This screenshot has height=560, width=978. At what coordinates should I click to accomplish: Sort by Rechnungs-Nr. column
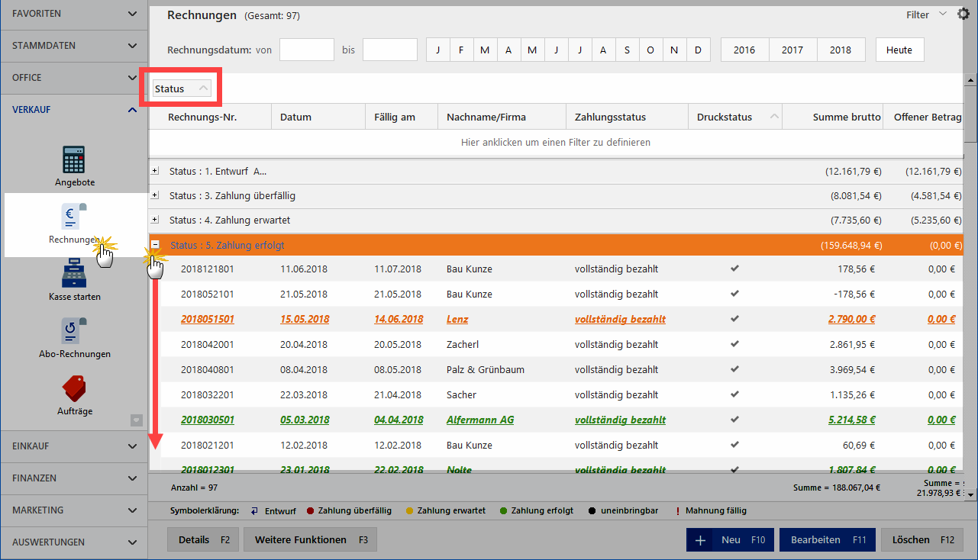[210, 117]
